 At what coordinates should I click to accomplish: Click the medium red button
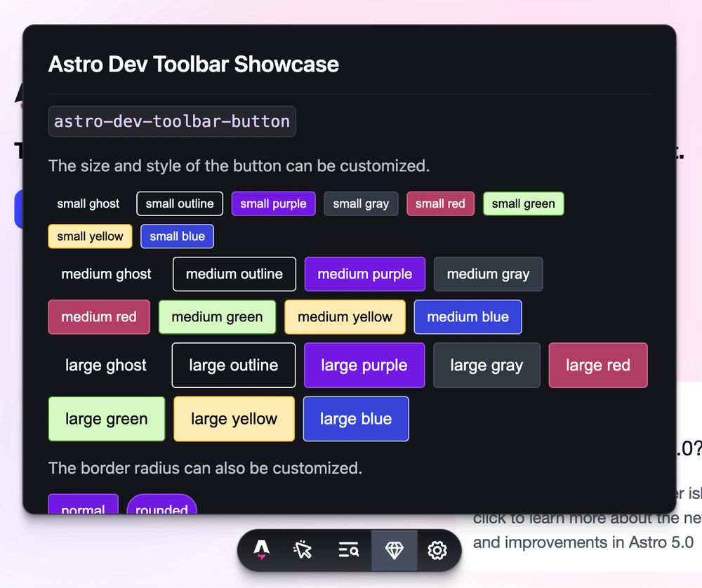point(99,317)
